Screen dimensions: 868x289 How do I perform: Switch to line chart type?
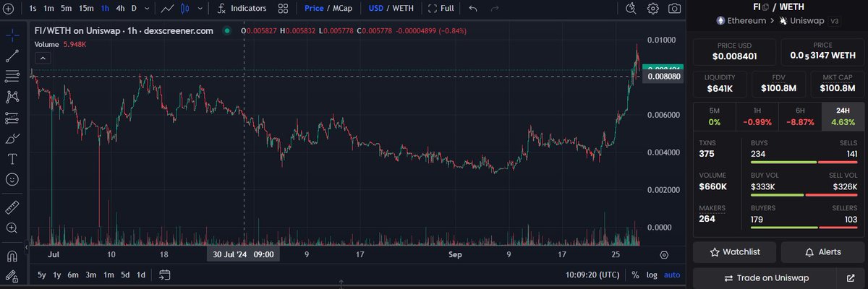click(x=168, y=9)
